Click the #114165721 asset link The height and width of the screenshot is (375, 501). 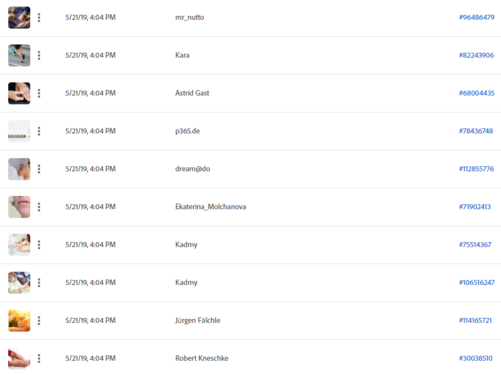click(x=475, y=321)
